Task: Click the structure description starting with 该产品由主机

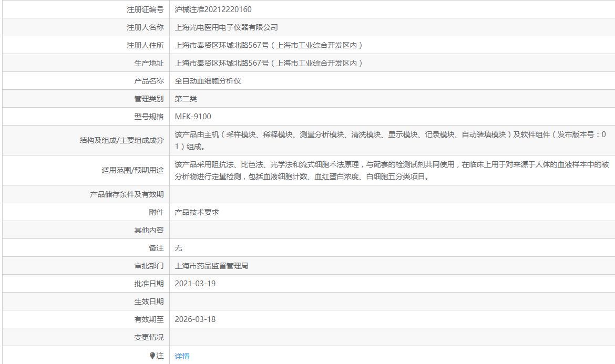Action: 390,141
